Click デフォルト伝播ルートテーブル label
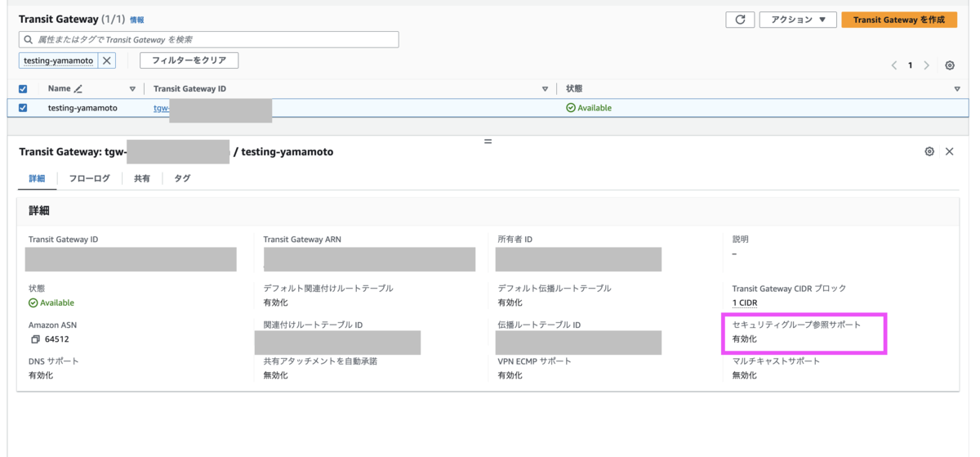This screenshot has height=457, width=980. [x=555, y=289]
